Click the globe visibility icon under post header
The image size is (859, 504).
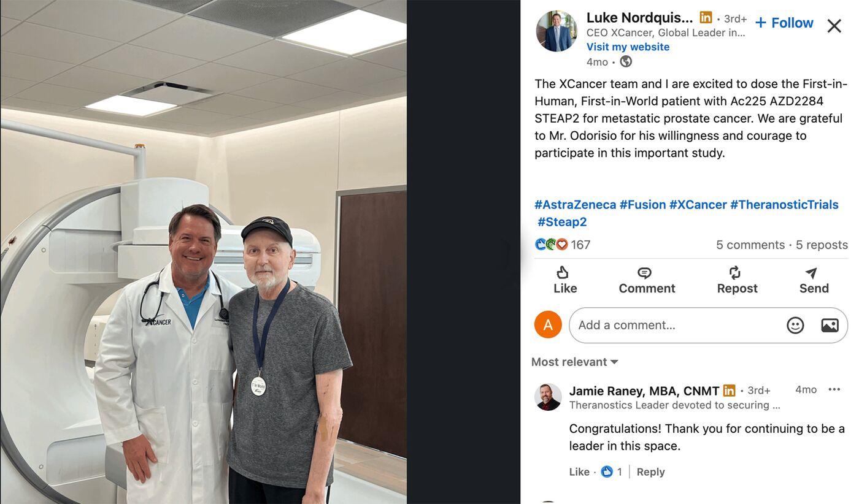(x=626, y=61)
